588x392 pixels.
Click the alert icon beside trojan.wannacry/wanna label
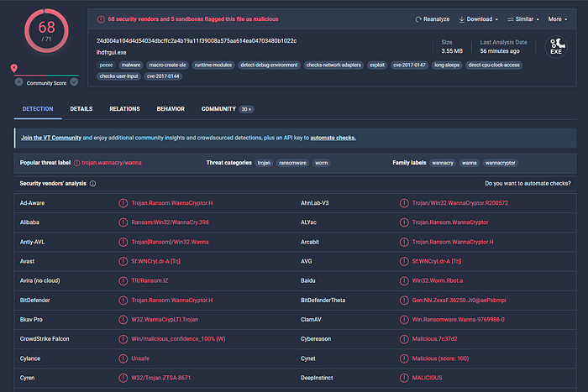77,163
